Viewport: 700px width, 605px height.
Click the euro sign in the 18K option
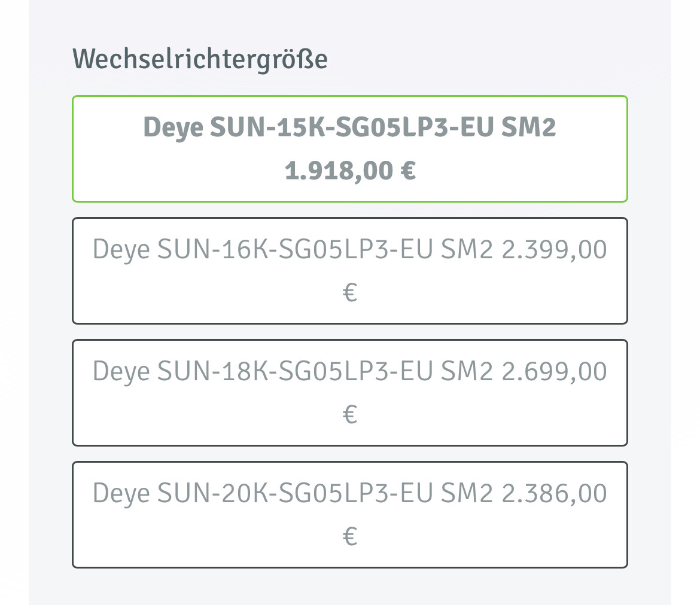coord(350,415)
